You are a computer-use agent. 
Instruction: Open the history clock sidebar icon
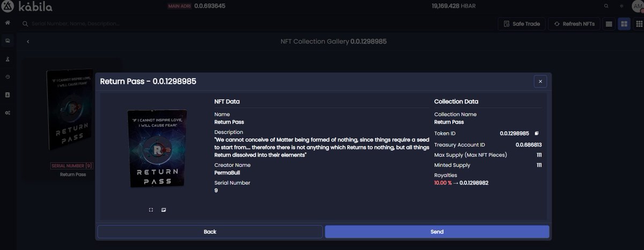tap(8, 77)
